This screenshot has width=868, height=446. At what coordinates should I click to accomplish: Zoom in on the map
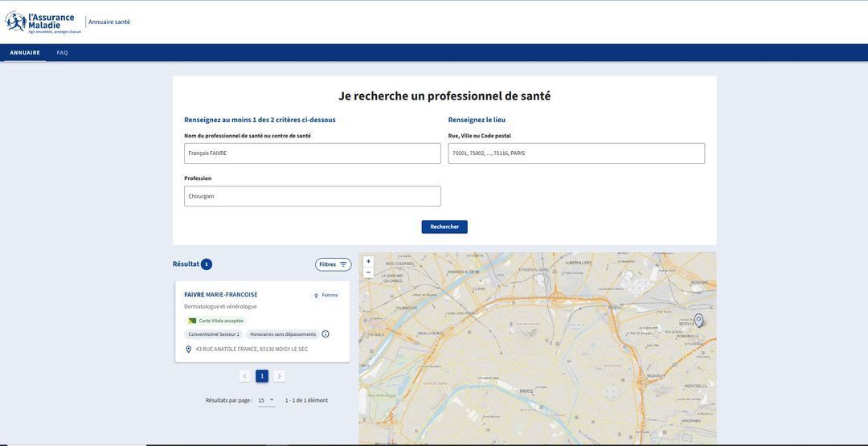[x=368, y=261]
